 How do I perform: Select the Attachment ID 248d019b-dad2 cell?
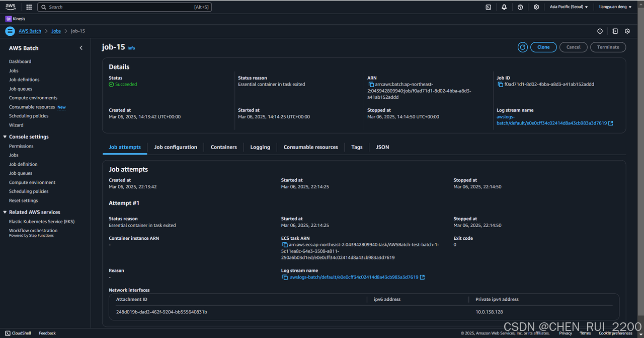click(x=162, y=312)
